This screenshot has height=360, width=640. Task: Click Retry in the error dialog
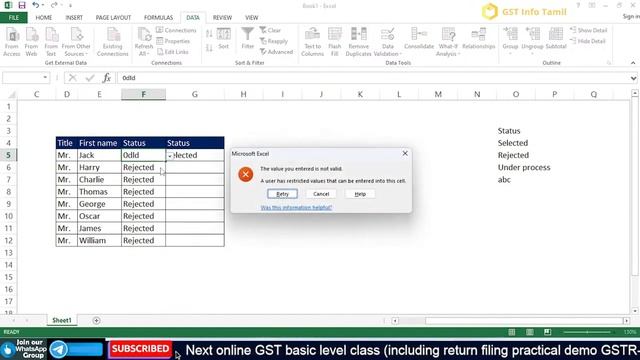tap(282, 194)
